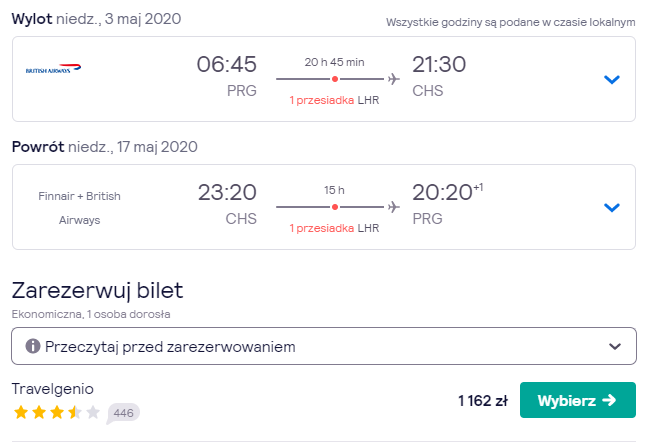This screenshot has width=653, height=444.
Task: Open the 446 reviews speech bubble
Action: pos(123,413)
